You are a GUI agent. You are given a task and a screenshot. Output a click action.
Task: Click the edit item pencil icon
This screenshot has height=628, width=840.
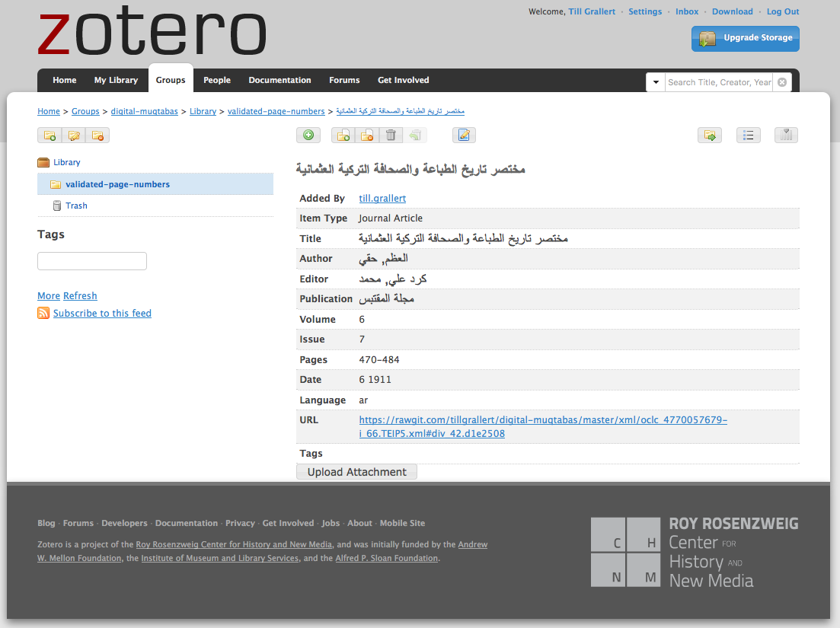pyautogui.click(x=464, y=135)
